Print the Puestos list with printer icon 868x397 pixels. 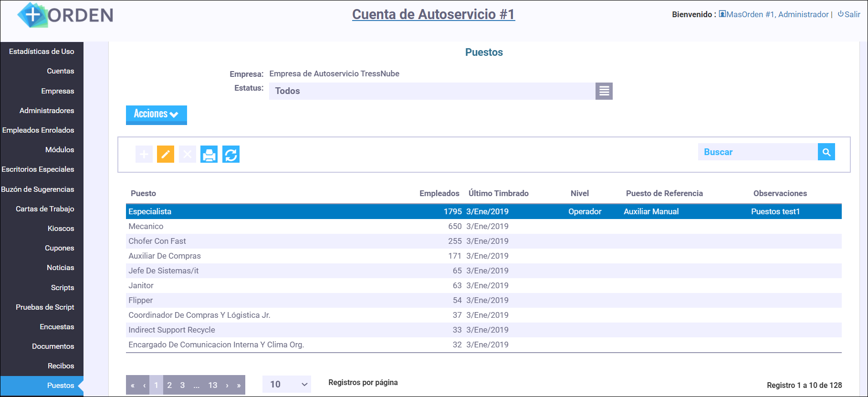[209, 154]
